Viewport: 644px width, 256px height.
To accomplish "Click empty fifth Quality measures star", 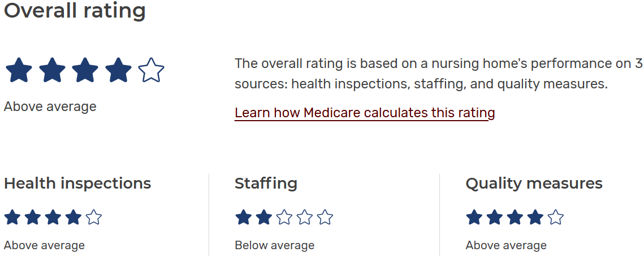I will (x=556, y=217).
